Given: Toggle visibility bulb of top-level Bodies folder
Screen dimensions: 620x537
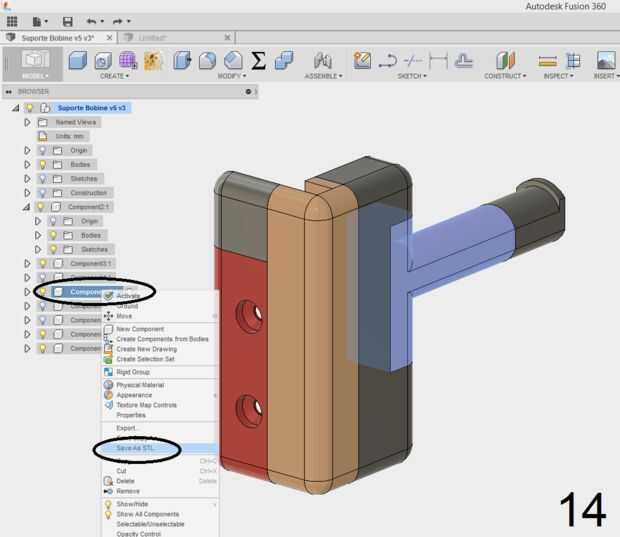Looking at the screenshot, I should [42, 165].
